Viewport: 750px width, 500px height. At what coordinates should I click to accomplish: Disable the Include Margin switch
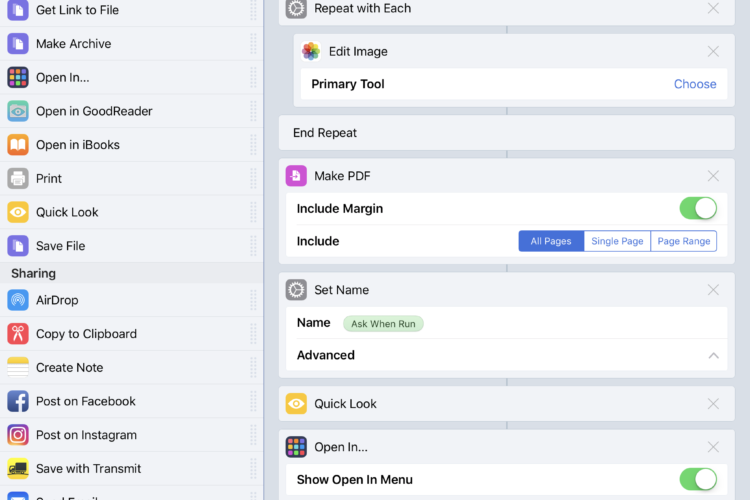coord(698,209)
